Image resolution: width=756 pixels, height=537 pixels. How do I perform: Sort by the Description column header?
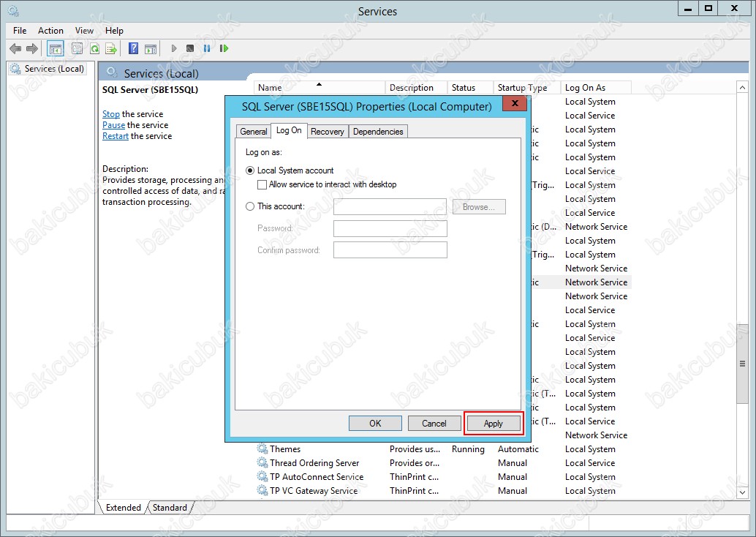416,87
